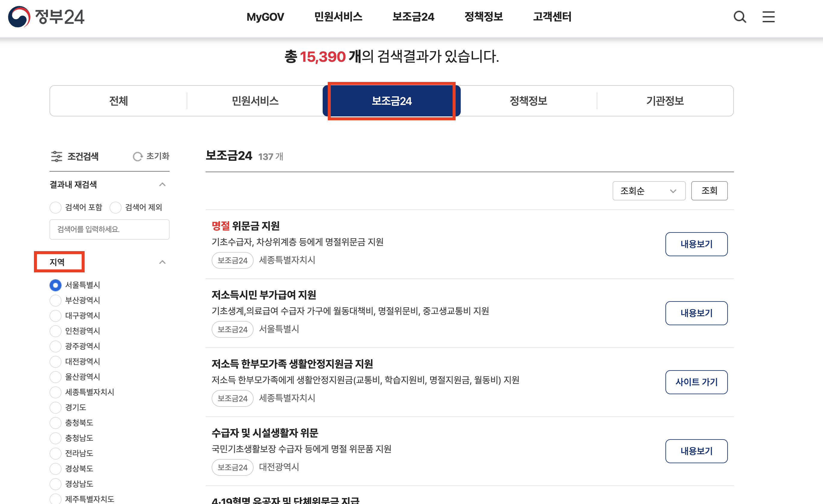Select the 검색어 포함 radio button
823x504 pixels.
click(56, 207)
